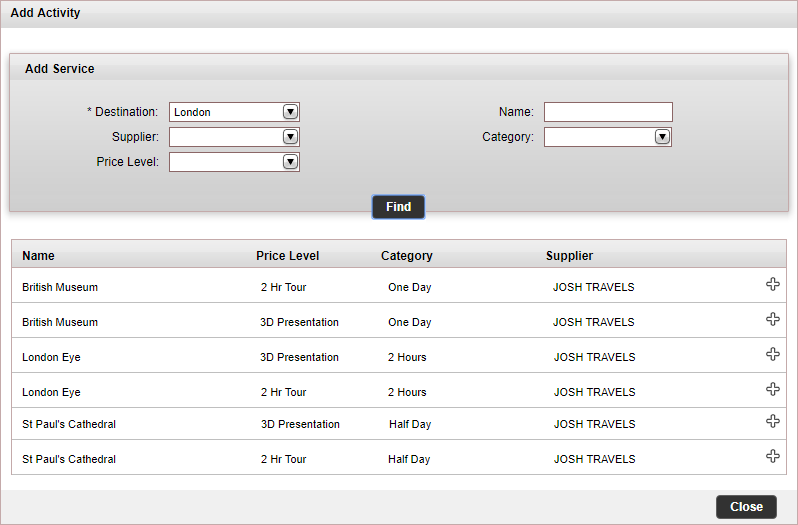Expand the Category dropdown
Screen dimensions: 798x525
[608, 137]
